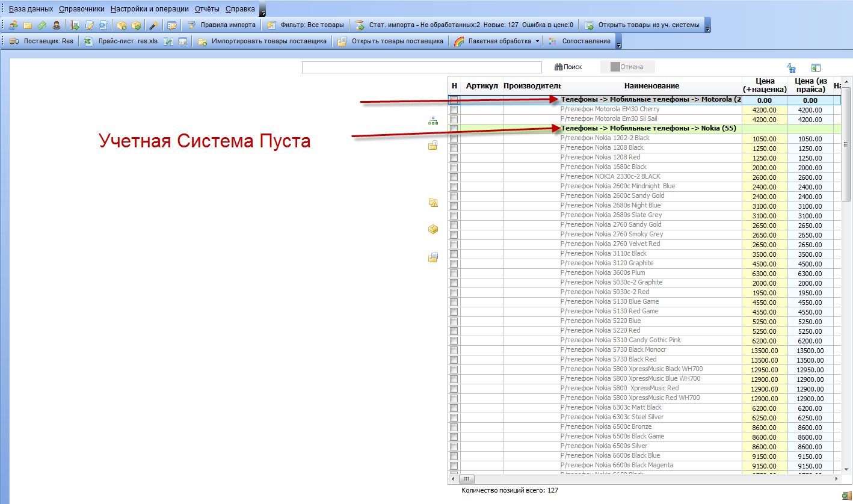Click the green hierarchy tree icon beside grid
The width and height of the screenshot is (853, 504).
coord(433,121)
